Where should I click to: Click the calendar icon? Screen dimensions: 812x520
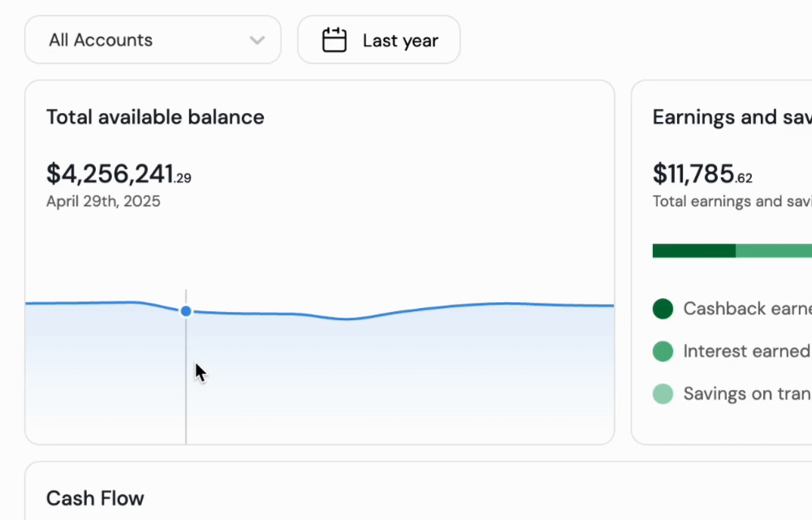click(335, 40)
